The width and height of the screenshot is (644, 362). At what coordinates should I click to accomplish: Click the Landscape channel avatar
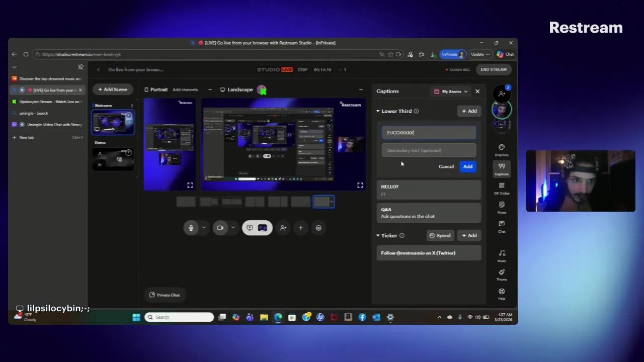tap(262, 90)
